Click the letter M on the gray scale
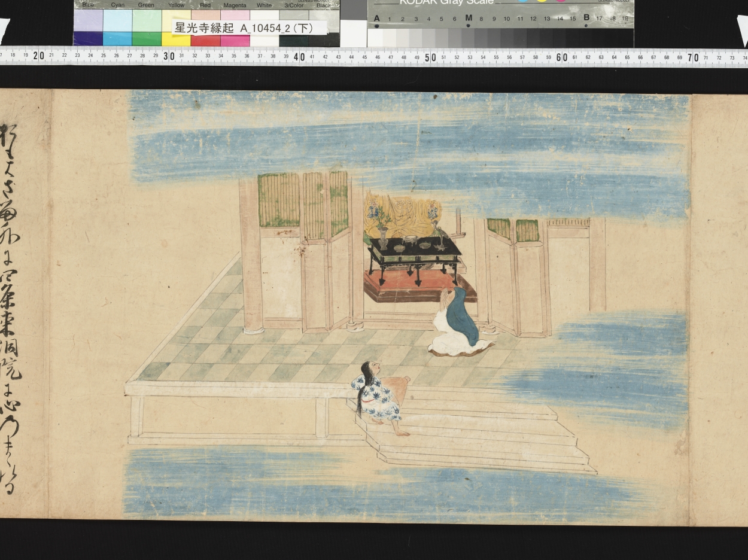Screen dimensions: 748x560 469,18
